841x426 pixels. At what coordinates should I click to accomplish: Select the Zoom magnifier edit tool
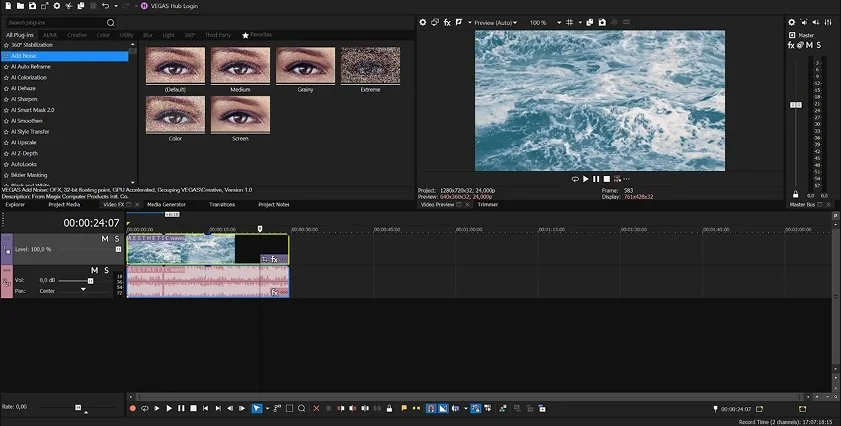(x=301, y=408)
